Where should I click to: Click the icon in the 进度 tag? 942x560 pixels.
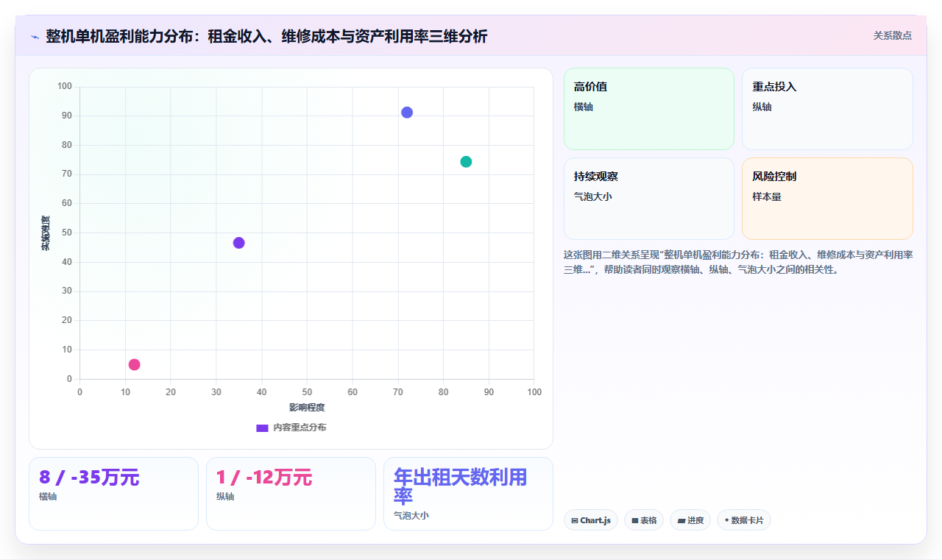pyautogui.click(x=681, y=521)
